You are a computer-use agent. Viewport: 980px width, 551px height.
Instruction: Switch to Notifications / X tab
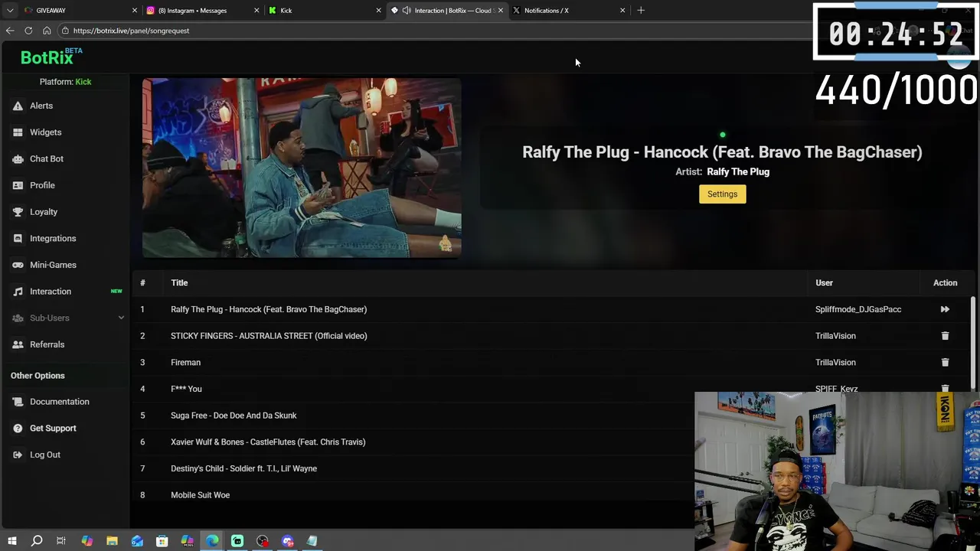[x=568, y=10]
